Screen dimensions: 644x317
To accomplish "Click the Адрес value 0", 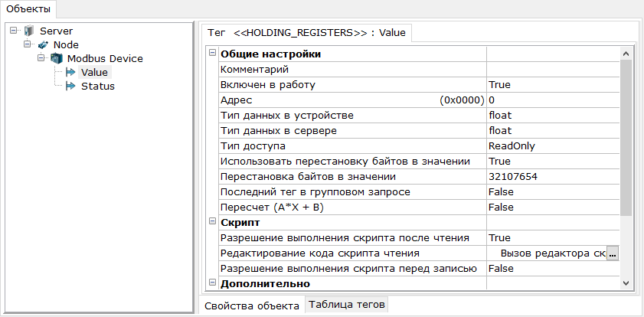I will point(553,100).
